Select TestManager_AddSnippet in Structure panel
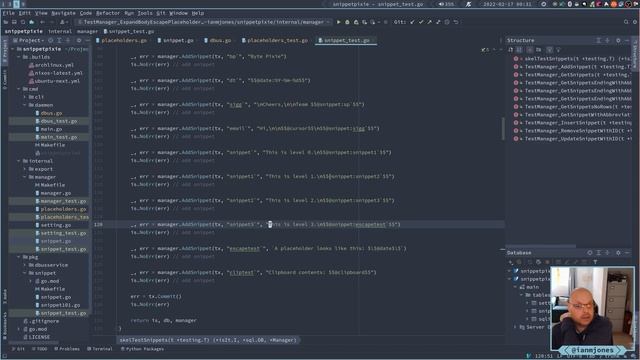Image resolution: width=640 pixels, height=360 pixels. tap(573, 67)
